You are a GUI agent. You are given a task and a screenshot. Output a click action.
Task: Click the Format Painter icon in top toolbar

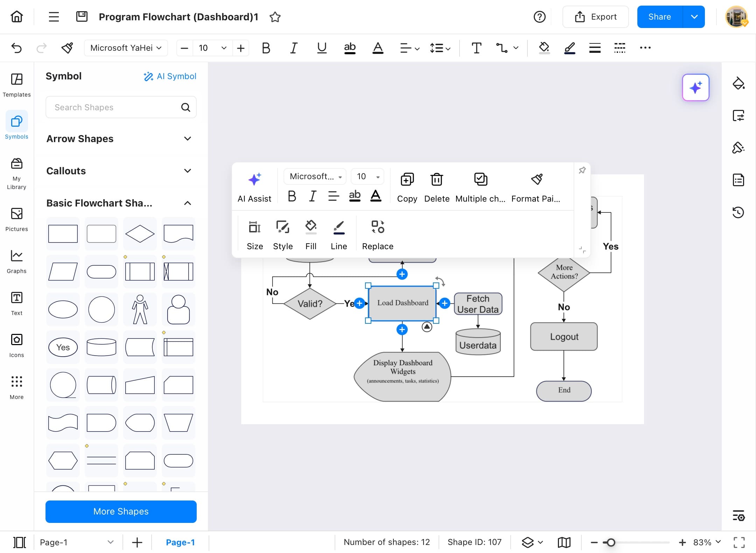67,48
